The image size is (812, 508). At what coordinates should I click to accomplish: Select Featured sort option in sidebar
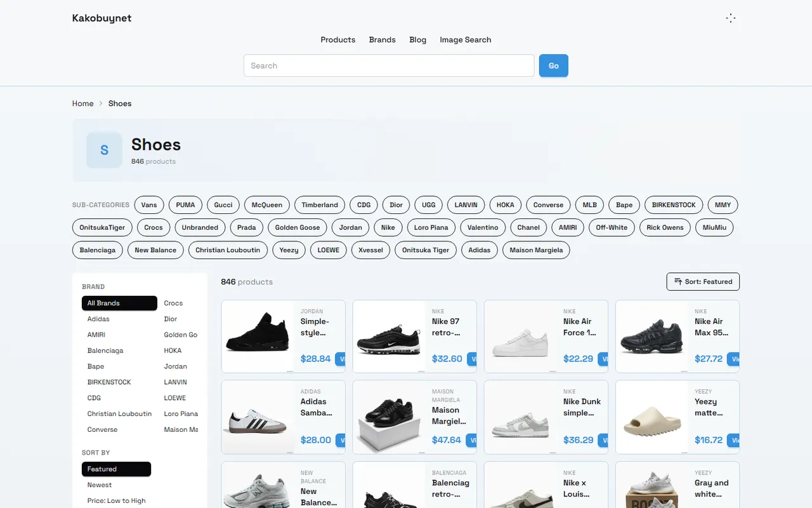point(116,469)
